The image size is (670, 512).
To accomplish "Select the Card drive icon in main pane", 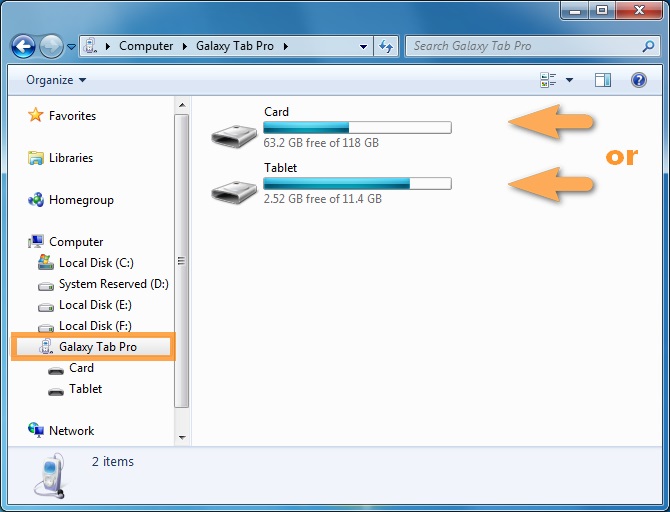I will [234, 135].
